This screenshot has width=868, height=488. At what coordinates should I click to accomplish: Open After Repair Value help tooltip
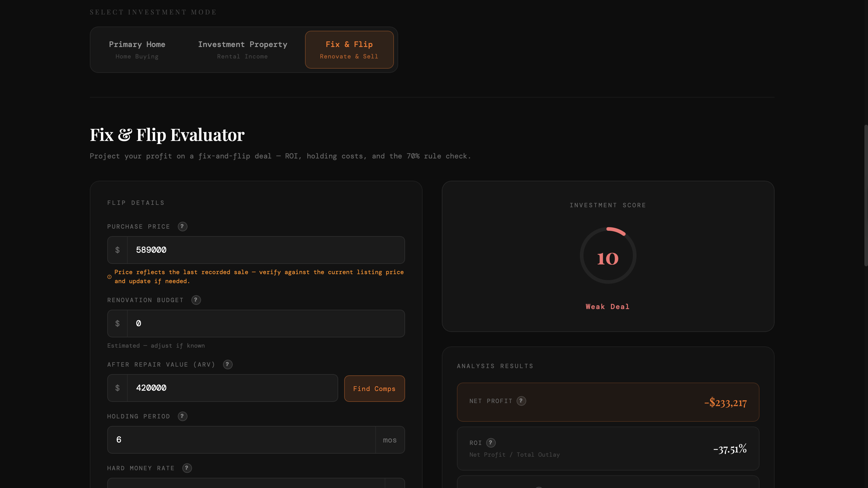228,364
